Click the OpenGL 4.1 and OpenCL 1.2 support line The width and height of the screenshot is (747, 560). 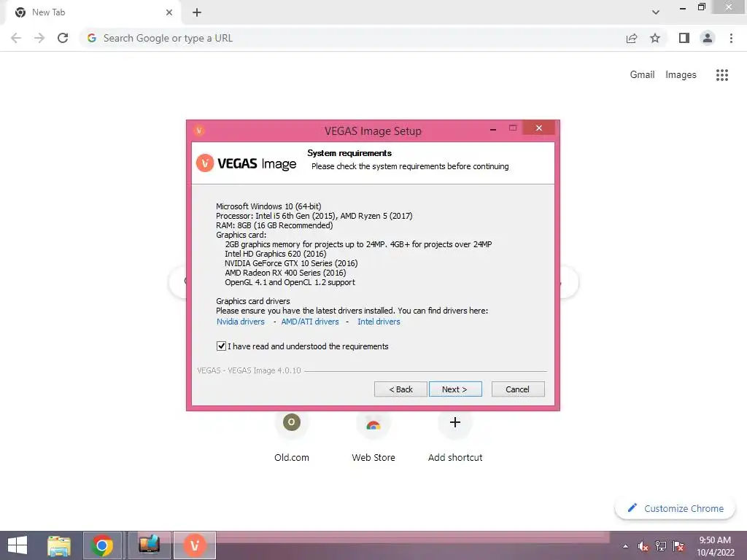290,282
